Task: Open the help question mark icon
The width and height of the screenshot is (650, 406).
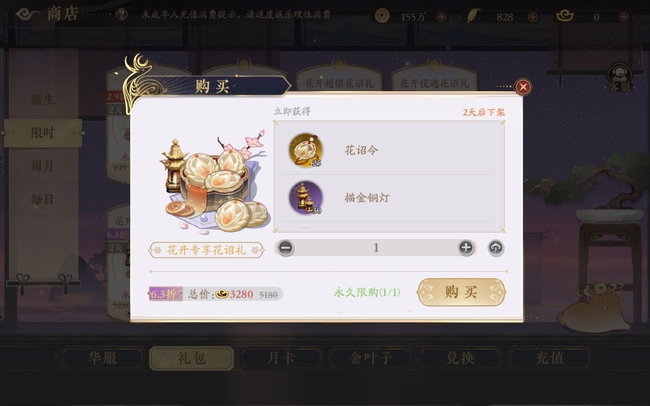Action: [121, 15]
